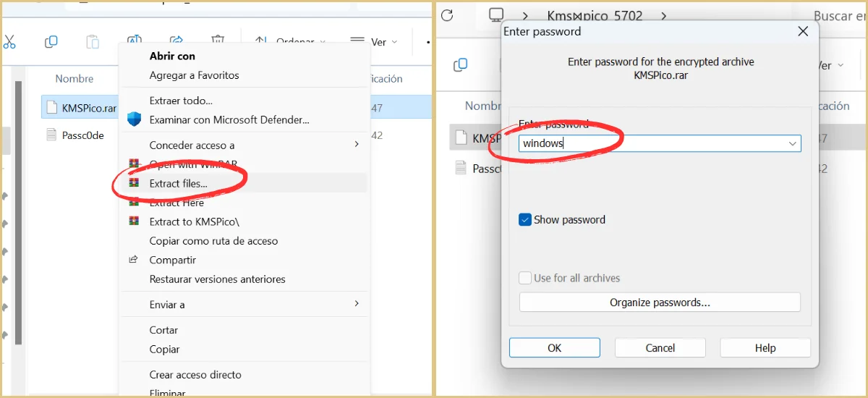Click the Refresh icon in right Explorer window
Viewport: 868px width, 398px height.
point(447,15)
